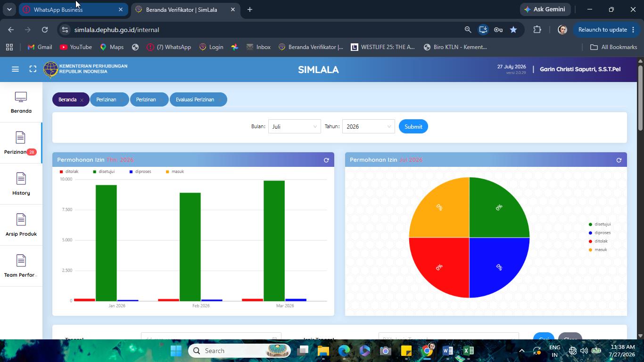This screenshot has width=644, height=362.
Task: Close the Beranda Verifikator browser tab
Action: (x=233, y=9)
